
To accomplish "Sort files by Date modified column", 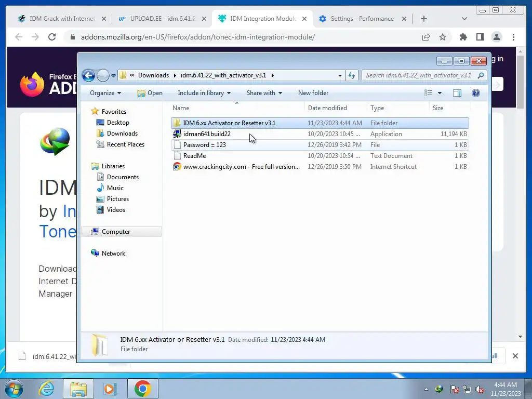I will [336, 108].
